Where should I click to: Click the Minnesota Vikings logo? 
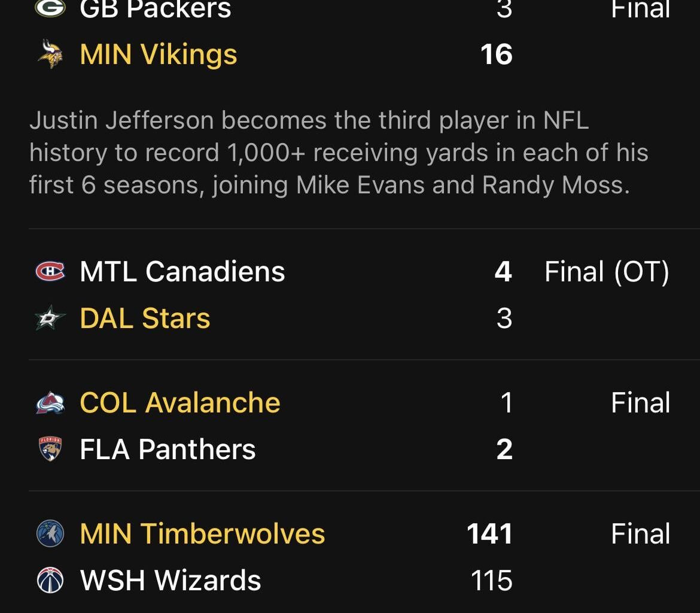[x=51, y=55]
